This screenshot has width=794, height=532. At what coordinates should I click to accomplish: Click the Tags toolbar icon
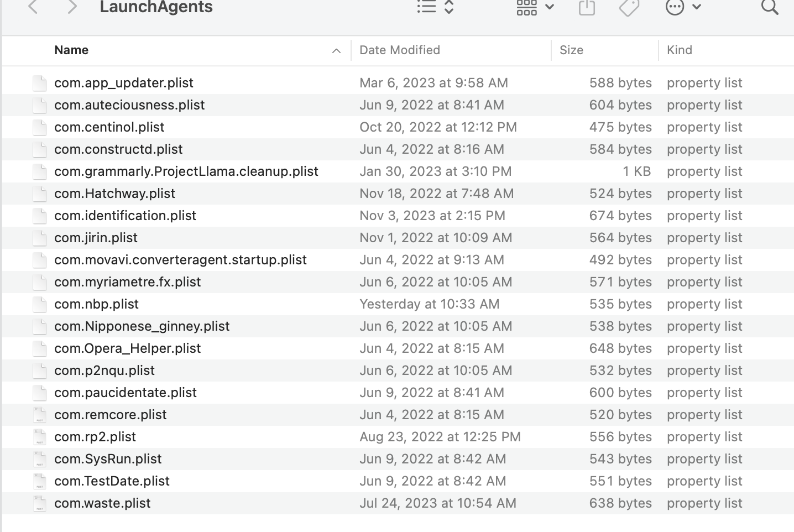[x=629, y=7]
